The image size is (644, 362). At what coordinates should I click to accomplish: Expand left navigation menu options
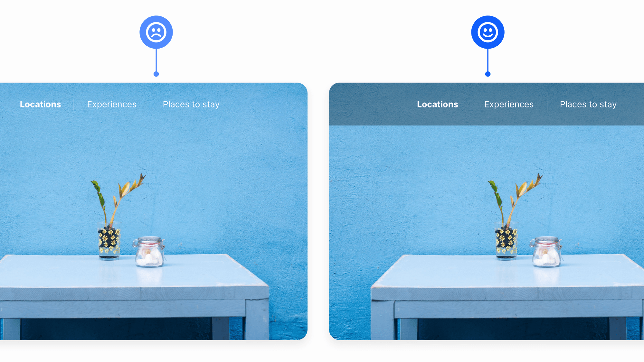tap(40, 104)
